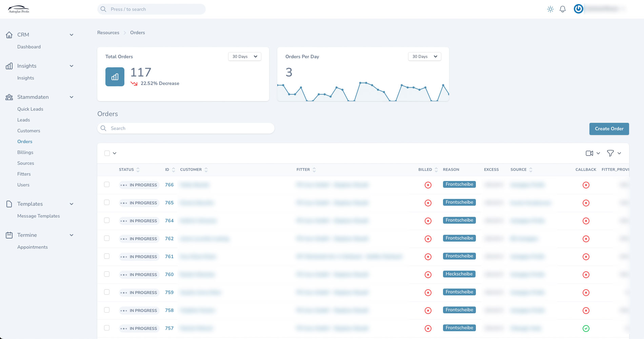Click the billed icon for order 760
644x339 pixels.
pyautogui.click(x=428, y=275)
